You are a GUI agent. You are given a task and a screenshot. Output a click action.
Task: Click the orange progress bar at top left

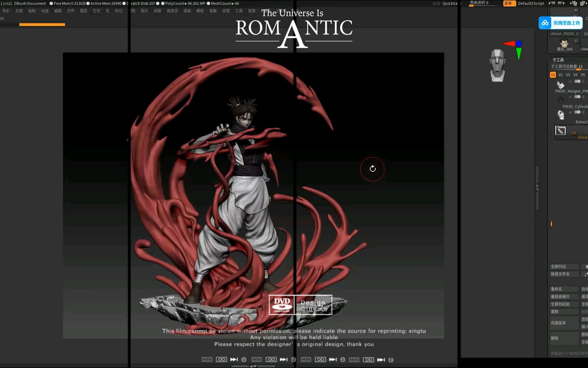pos(42,25)
